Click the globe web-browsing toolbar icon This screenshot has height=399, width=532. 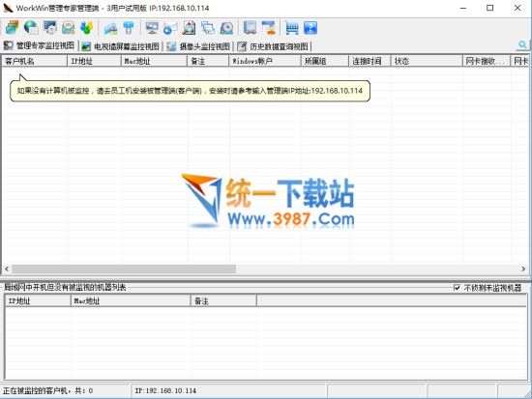31,27
